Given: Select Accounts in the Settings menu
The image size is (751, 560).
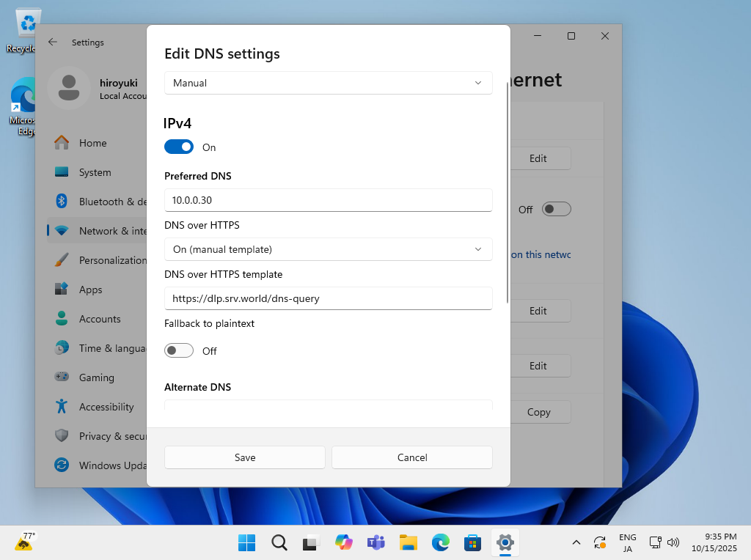Looking at the screenshot, I should pyautogui.click(x=100, y=319).
